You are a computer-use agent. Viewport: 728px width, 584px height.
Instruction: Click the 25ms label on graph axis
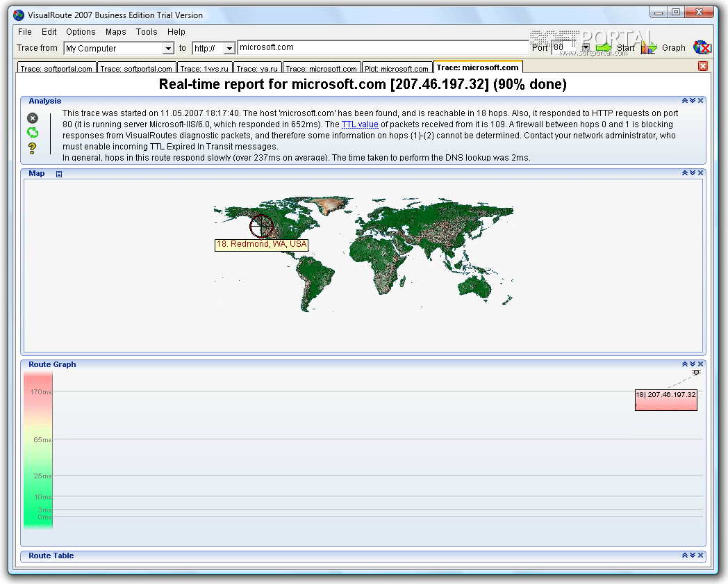pyautogui.click(x=42, y=476)
